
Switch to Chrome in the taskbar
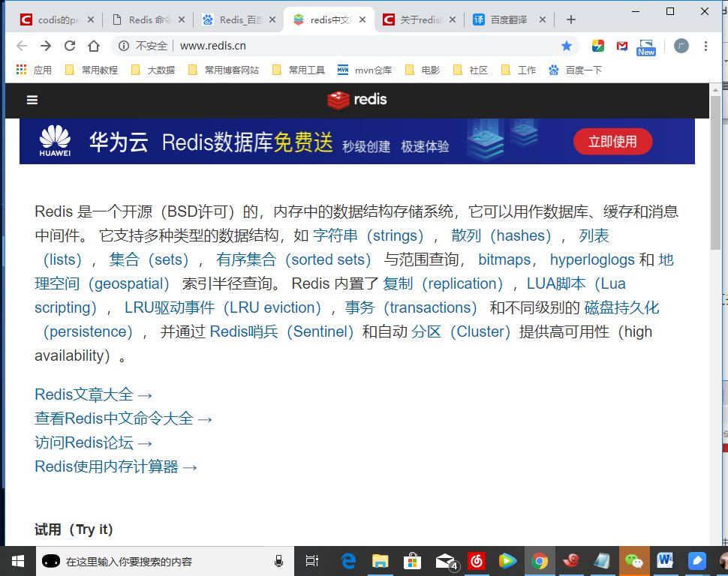tap(539, 561)
